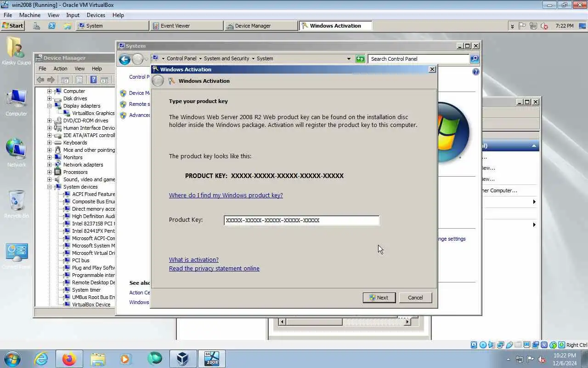The height and width of the screenshot is (368, 588).
Task: Click the search magnifier in Control Panel
Action: (x=475, y=58)
